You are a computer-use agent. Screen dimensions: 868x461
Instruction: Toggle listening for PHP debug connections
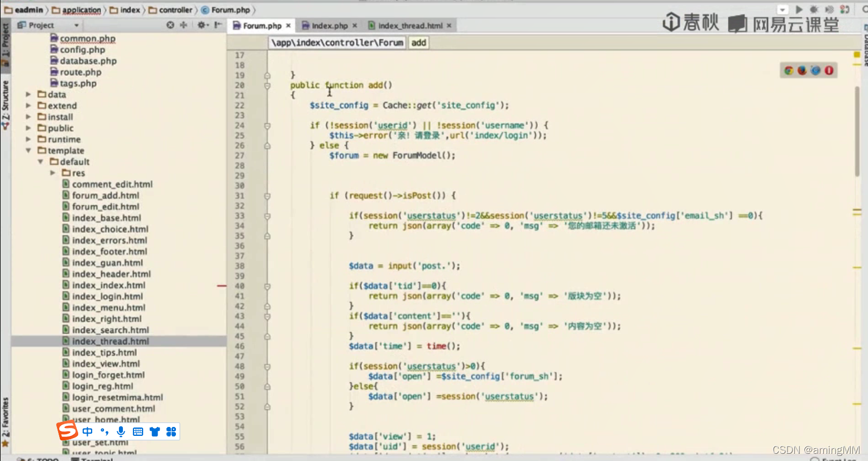point(845,9)
